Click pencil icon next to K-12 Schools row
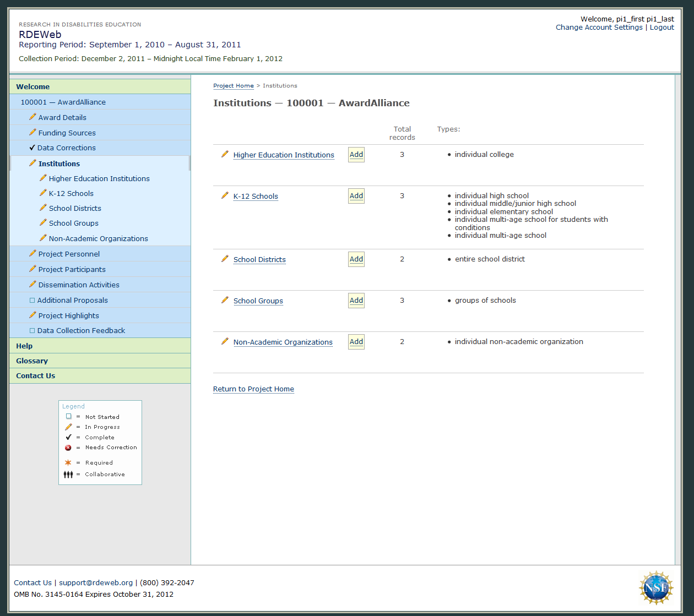The height and width of the screenshot is (616, 694). click(225, 195)
